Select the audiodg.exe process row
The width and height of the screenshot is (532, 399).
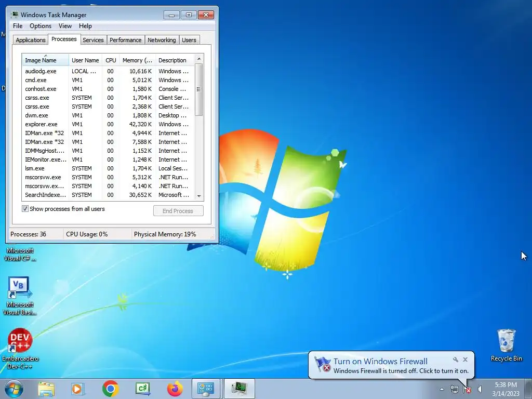coord(108,71)
